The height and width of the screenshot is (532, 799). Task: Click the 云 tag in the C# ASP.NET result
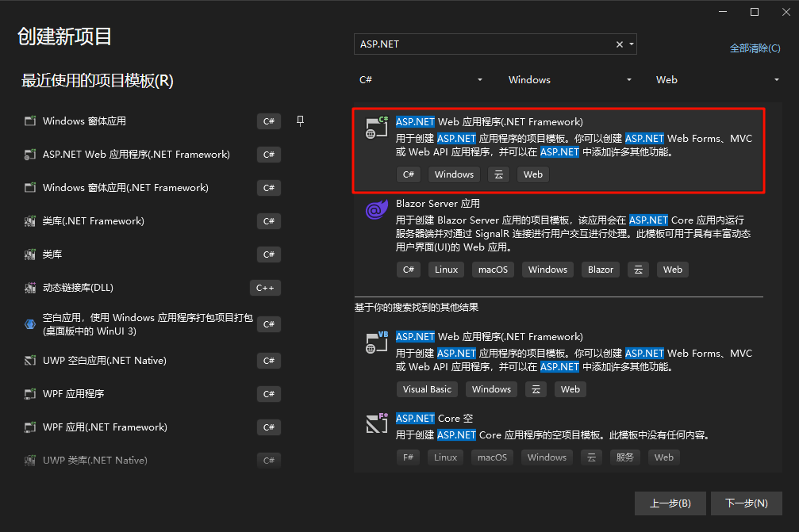point(499,174)
